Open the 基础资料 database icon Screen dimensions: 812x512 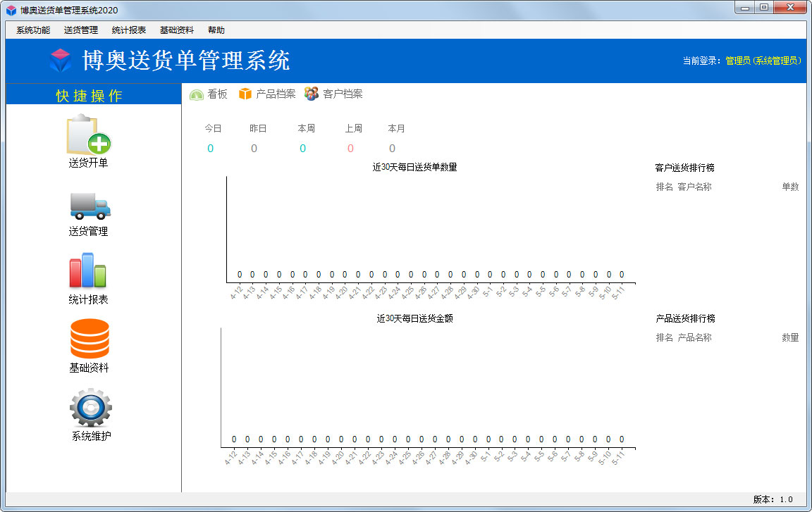[90, 339]
